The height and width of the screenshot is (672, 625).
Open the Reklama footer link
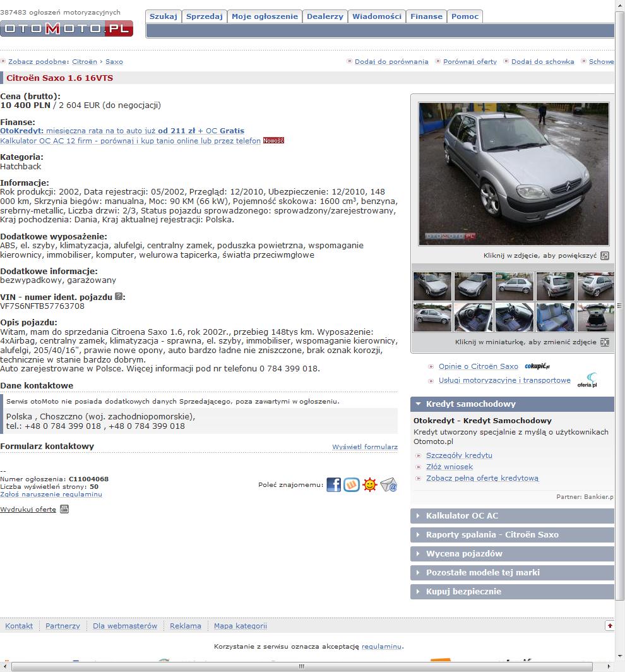click(186, 626)
